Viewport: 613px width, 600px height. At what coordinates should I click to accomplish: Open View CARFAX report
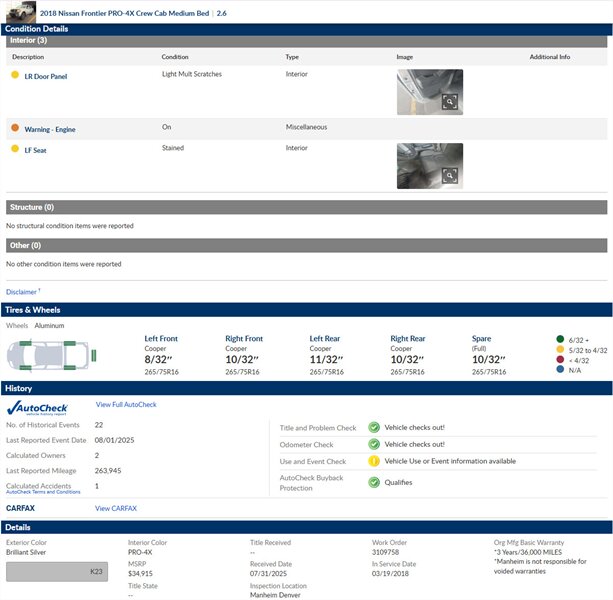click(115, 509)
